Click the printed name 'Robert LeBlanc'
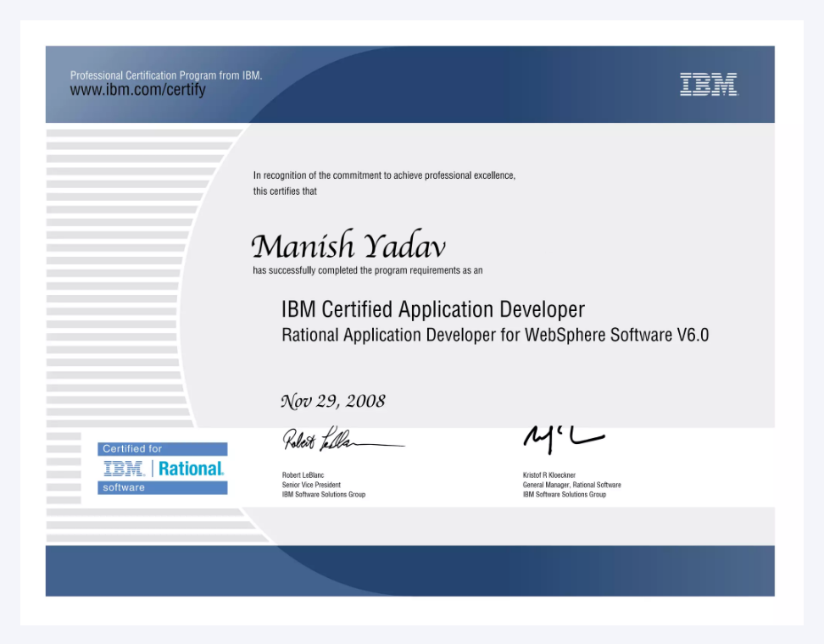824x644 pixels. [303, 475]
